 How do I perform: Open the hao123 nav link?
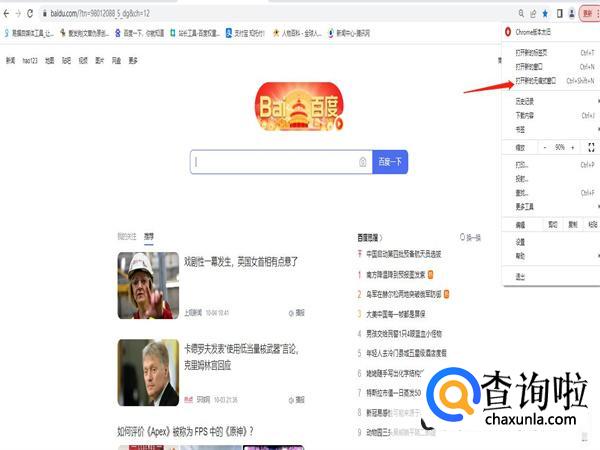point(30,60)
